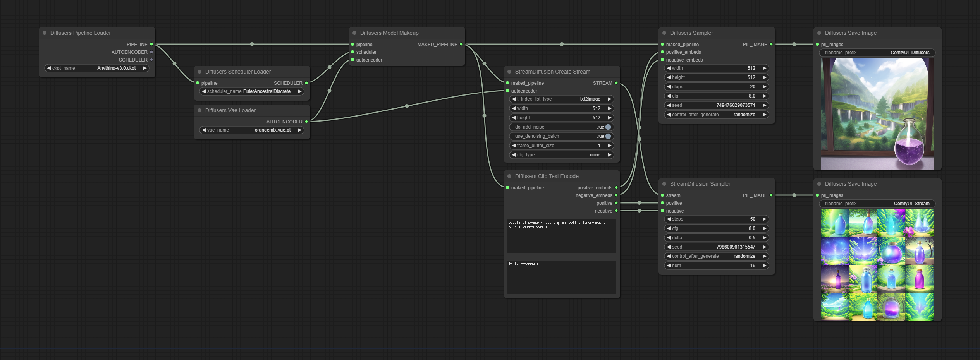Decrease Diffusers Sampler width with left arrow
The image size is (980, 360).
click(669, 68)
